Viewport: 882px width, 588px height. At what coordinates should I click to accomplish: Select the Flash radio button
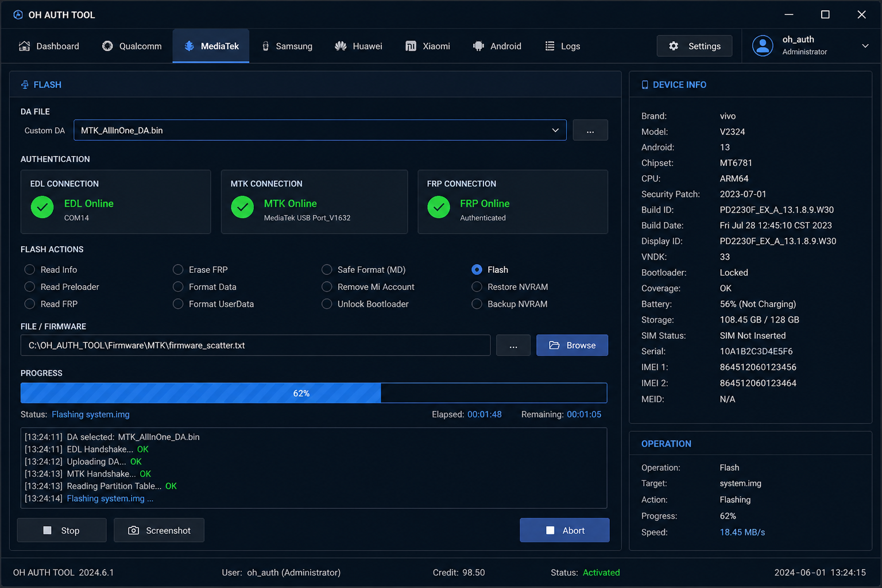point(477,270)
